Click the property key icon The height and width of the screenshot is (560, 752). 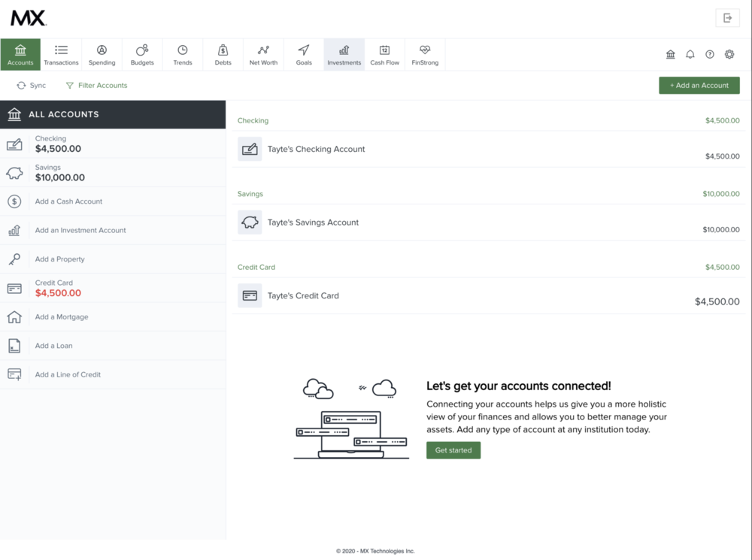point(14,259)
